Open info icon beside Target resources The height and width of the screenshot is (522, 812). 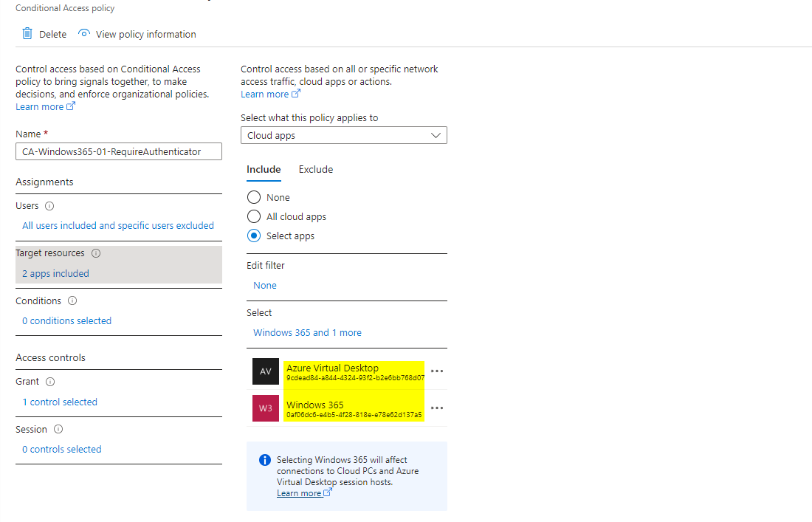pyautogui.click(x=96, y=253)
